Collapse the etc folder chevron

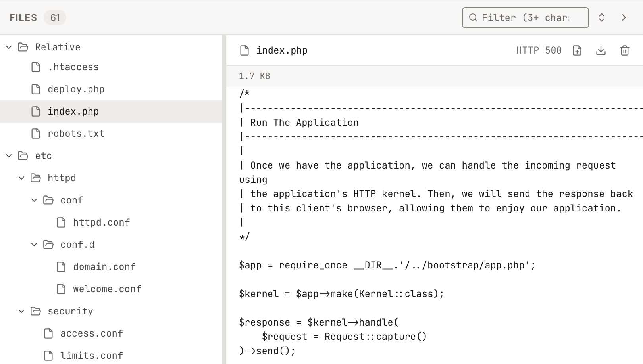click(x=9, y=156)
